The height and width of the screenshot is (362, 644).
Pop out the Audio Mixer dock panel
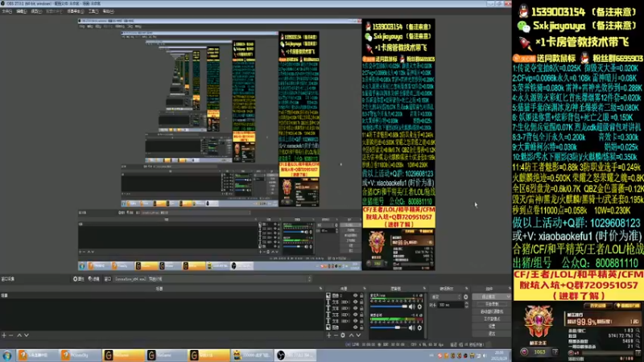coord(425,289)
